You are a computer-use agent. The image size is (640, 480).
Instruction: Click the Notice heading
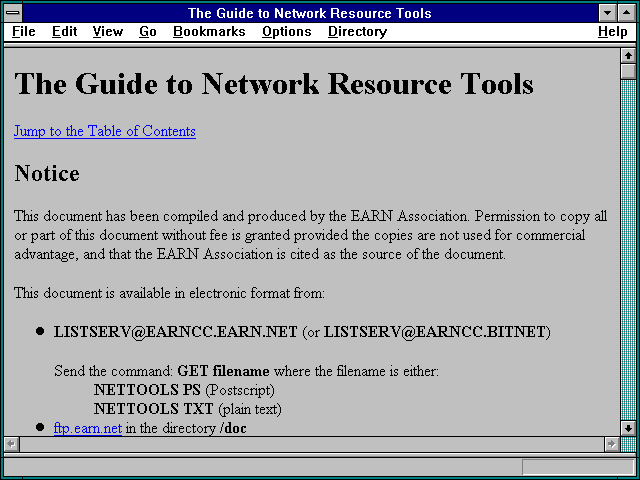47,173
